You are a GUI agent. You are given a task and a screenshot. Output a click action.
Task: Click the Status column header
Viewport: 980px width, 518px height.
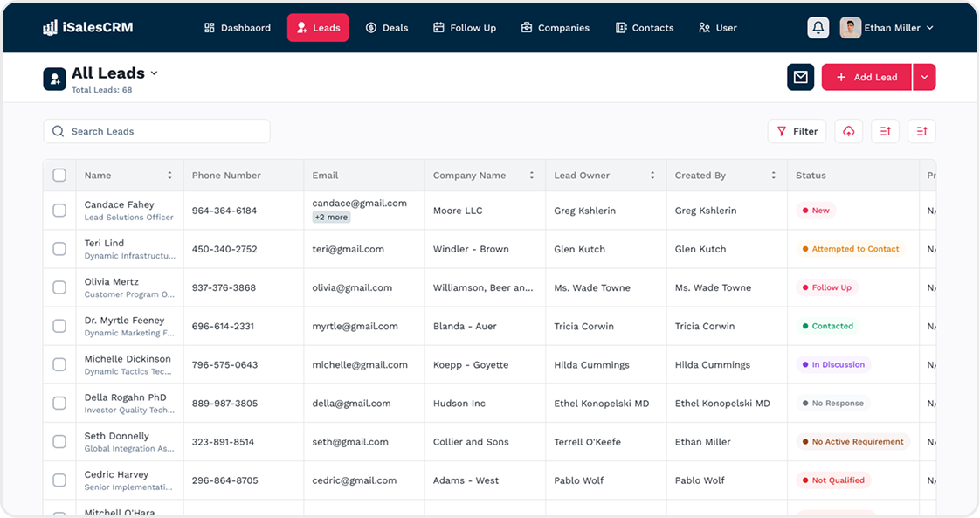tap(811, 176)
